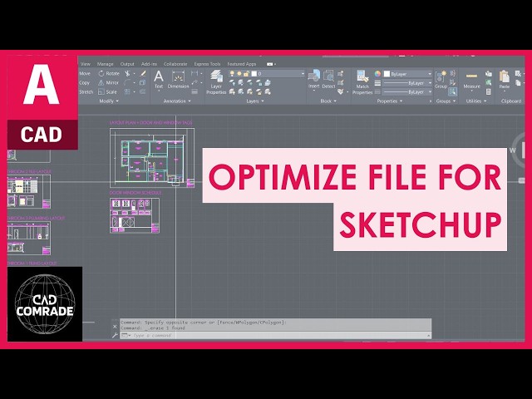Click the Table icon in Annotation panel
532x399 pixels.
click(x=195, y=91)
